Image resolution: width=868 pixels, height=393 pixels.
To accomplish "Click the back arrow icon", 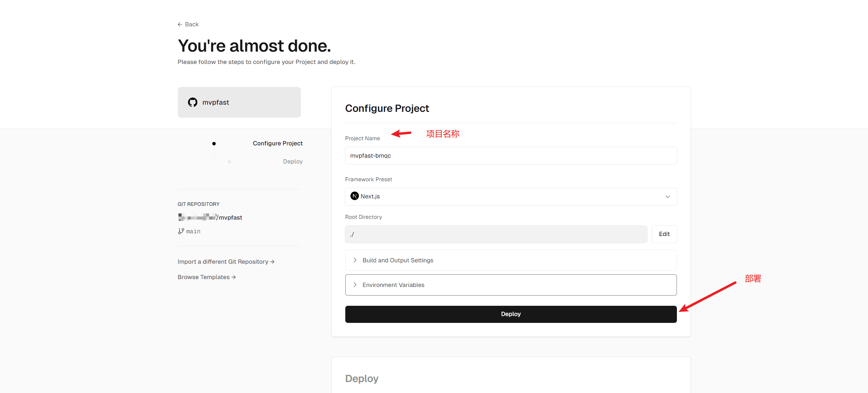I will coord(180,24).
